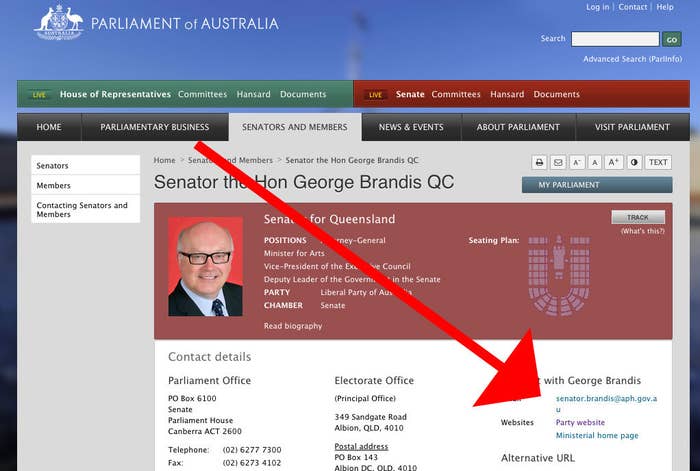
Task: Open the Contact link in header
Action: (x=633, y=7)
